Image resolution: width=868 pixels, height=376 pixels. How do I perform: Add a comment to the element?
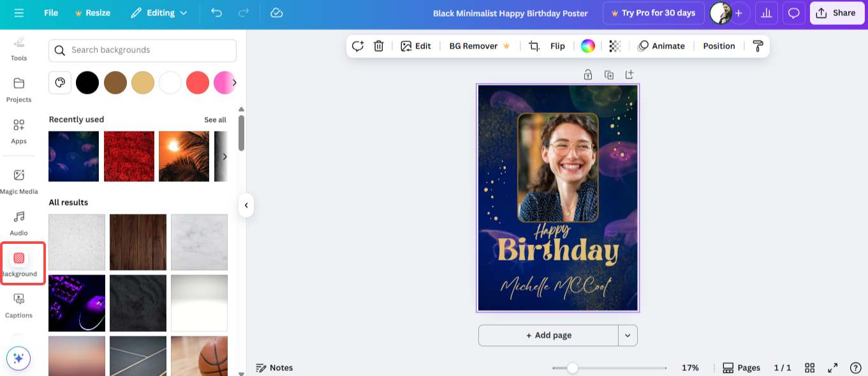(x=358, y=46)
